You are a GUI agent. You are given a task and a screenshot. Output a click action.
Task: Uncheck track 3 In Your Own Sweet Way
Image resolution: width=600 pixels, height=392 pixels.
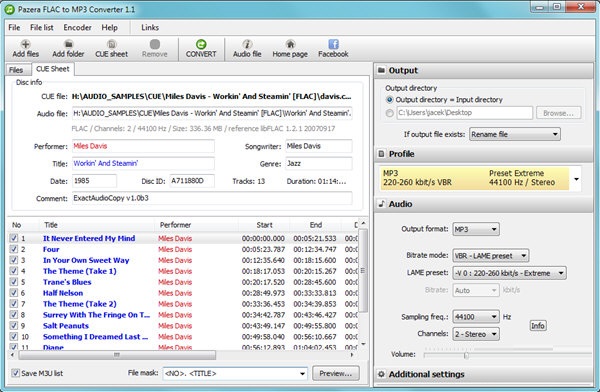point(14,260)
